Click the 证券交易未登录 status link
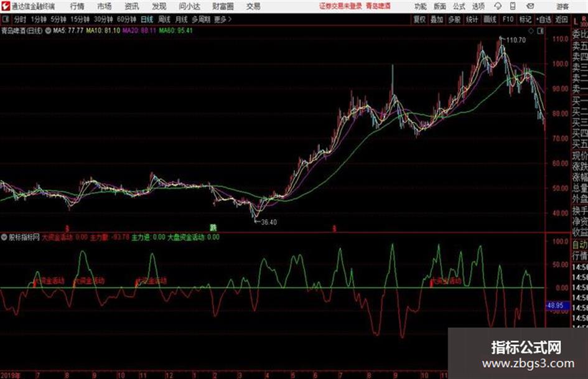This screenshot has width=588, height=379. tap(340, 6)
